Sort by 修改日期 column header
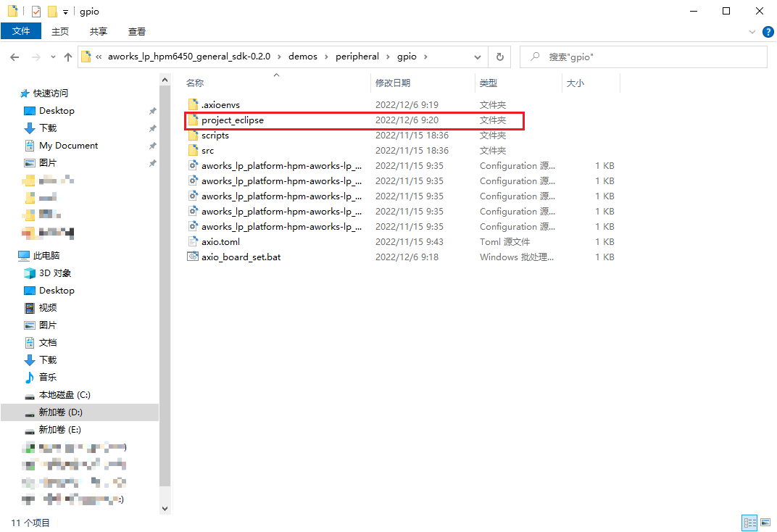 tap(392, 83)
